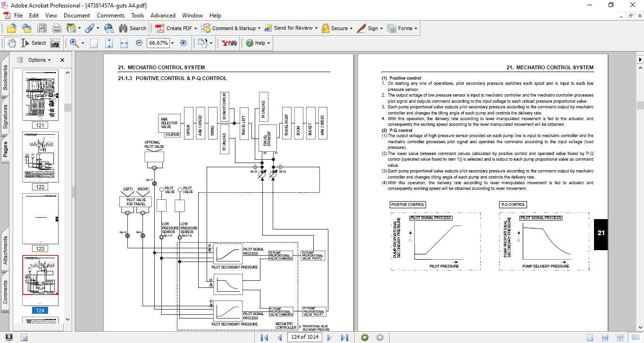Expand the Comment & Markup dropdown

(x=260, y=28)
